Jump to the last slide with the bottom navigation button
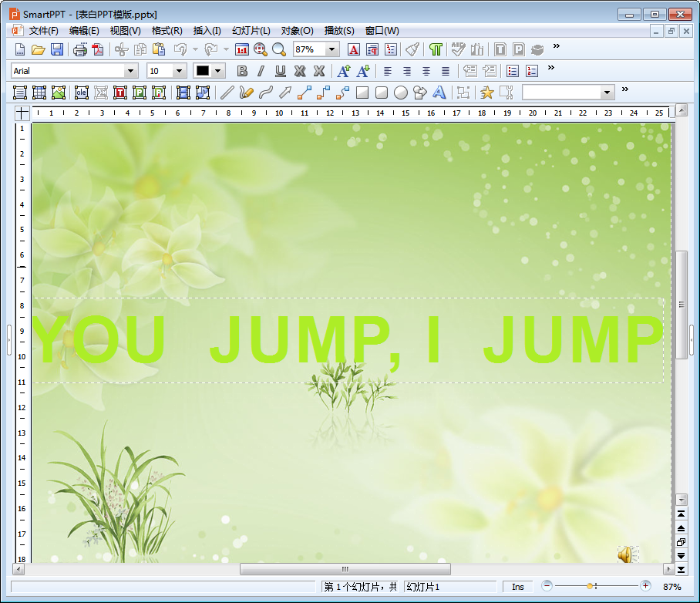Image resolution: width=700 pixels, height=603 pixels. tap(681, 570)
